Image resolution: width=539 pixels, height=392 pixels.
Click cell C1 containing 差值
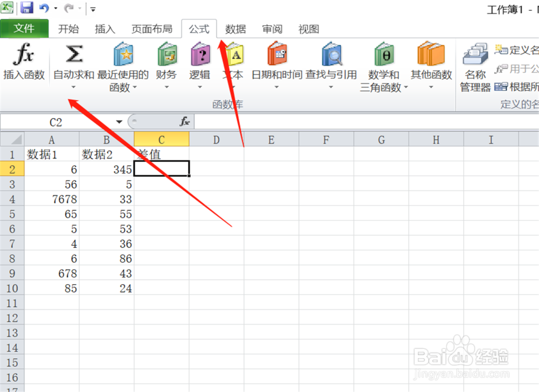(162, 154)
